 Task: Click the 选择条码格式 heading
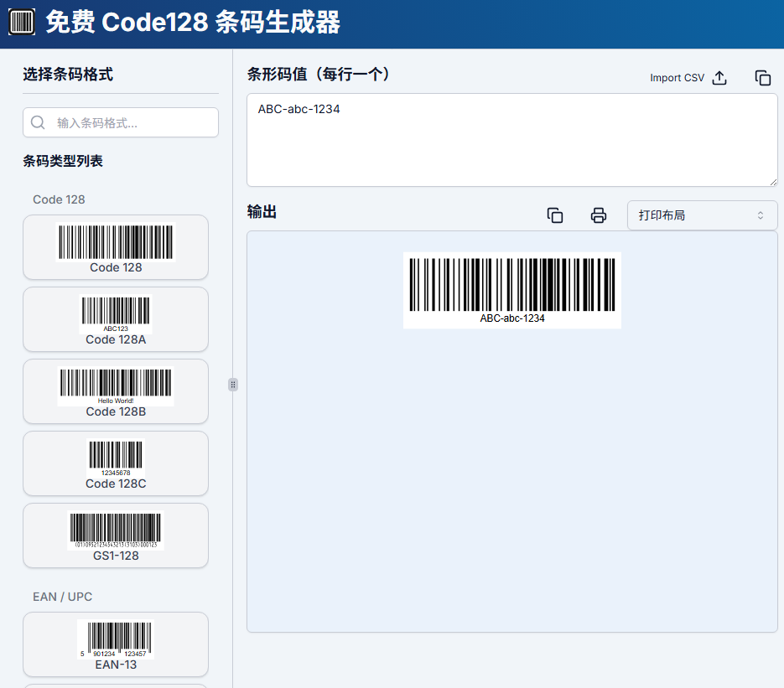(x=68, y=75)
